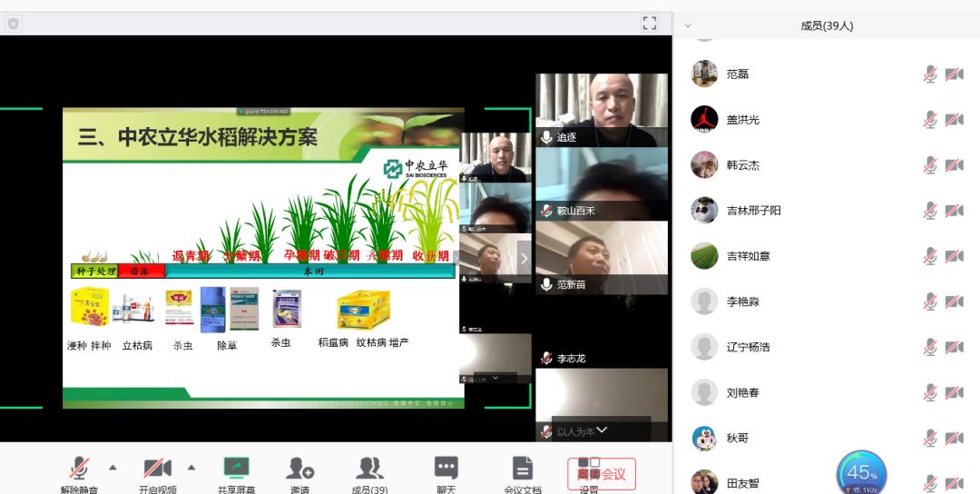980x494 pixels.
Task: Expand the chevron next to 以人为本 label
Action: (602, 430)
